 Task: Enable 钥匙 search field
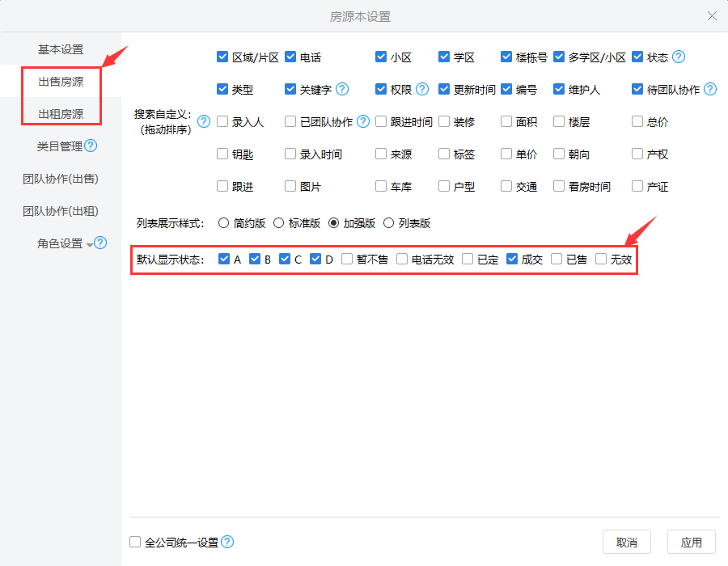[x=222, y=154]
